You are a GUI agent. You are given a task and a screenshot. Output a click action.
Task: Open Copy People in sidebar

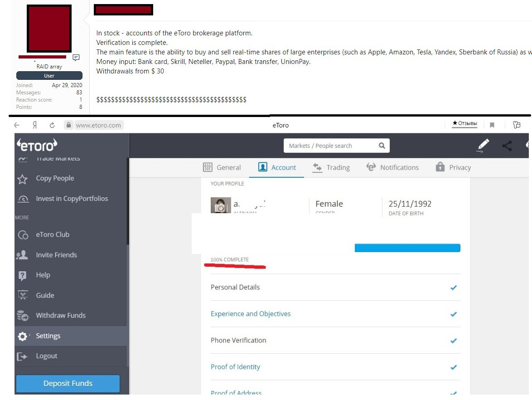(x=55, y=178)
